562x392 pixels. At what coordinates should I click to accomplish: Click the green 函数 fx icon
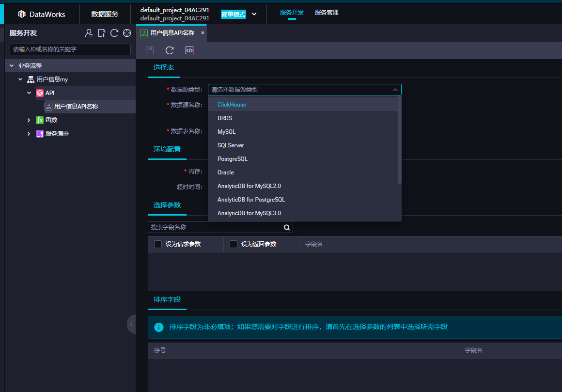click(40, 120)
